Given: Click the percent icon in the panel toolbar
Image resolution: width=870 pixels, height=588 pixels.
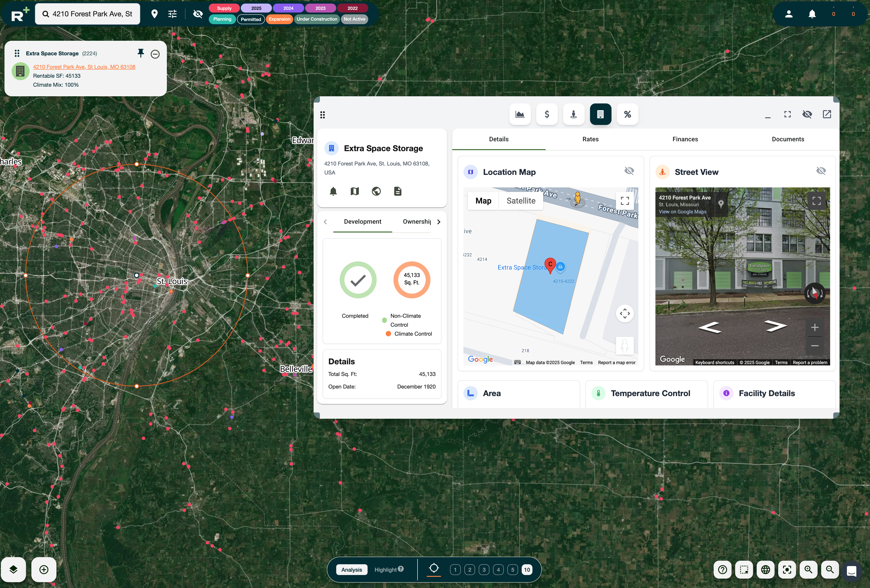Looking at the screenshot, I should pyautogui.click(x=627, y=114).
